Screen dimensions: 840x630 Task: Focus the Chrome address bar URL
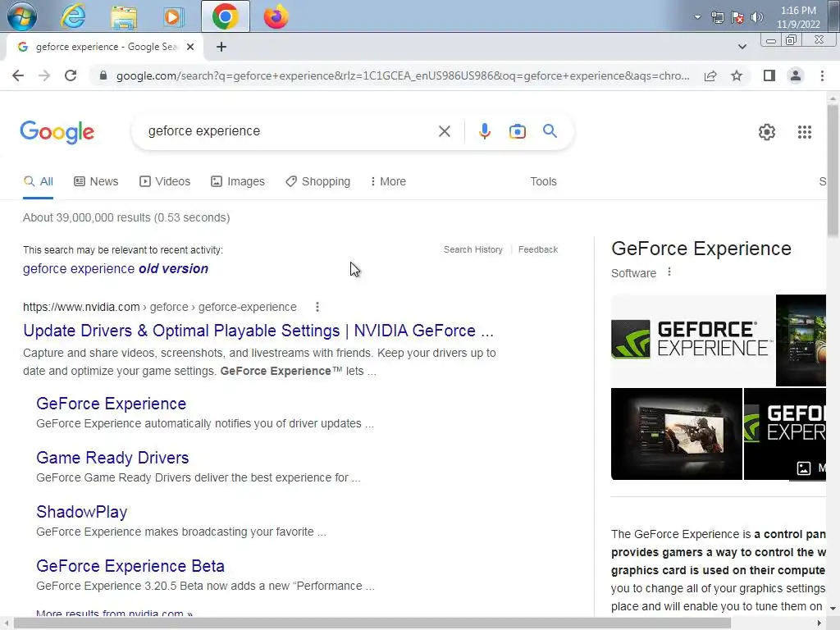403,75
